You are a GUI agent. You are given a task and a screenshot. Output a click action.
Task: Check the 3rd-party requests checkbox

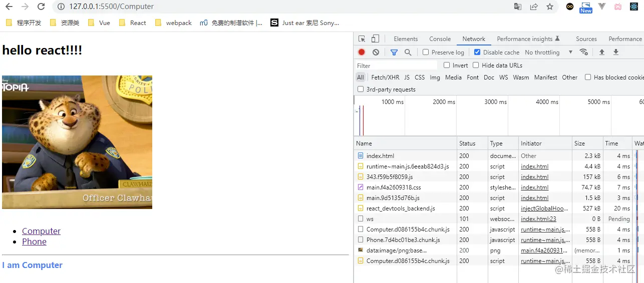coord(361,89)
